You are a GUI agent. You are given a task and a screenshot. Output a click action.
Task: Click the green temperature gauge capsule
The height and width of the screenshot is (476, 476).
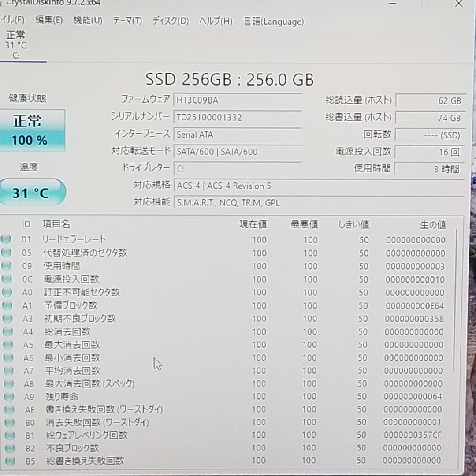[33, 191]
